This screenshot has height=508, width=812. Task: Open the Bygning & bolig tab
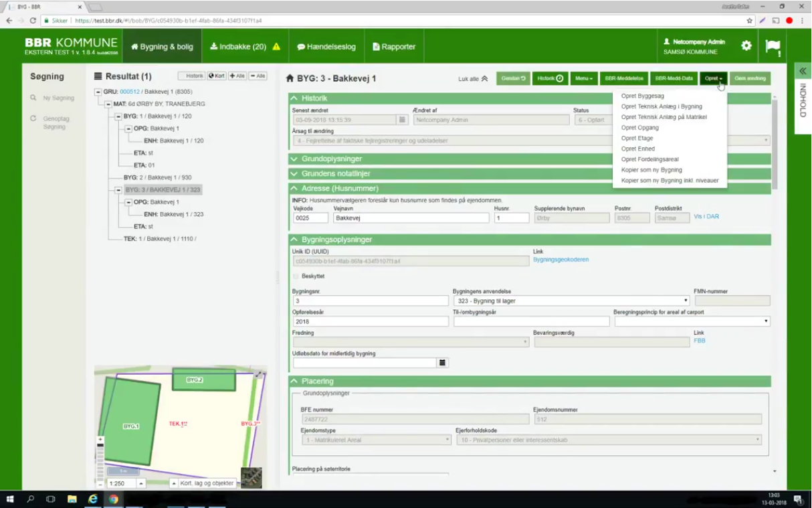[163, 47]
